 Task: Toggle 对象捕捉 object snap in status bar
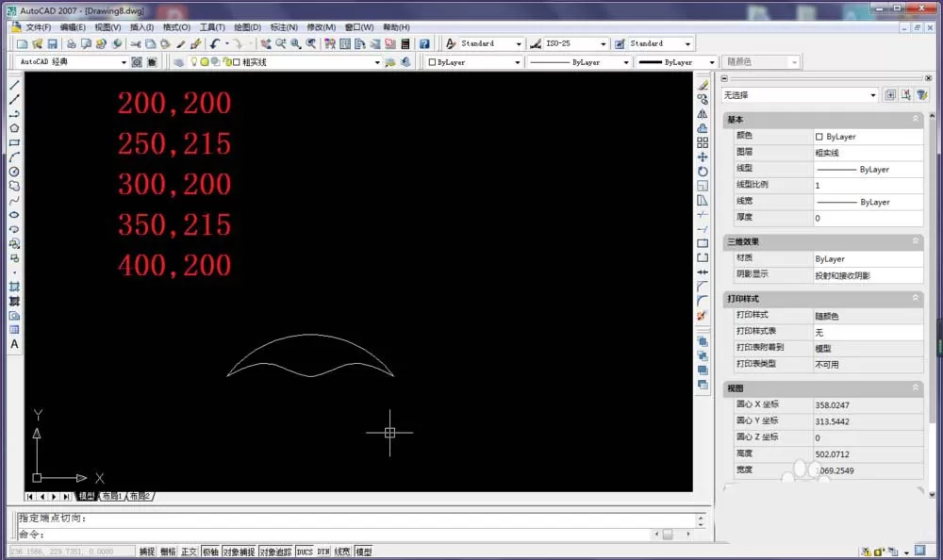coord(239,552)
